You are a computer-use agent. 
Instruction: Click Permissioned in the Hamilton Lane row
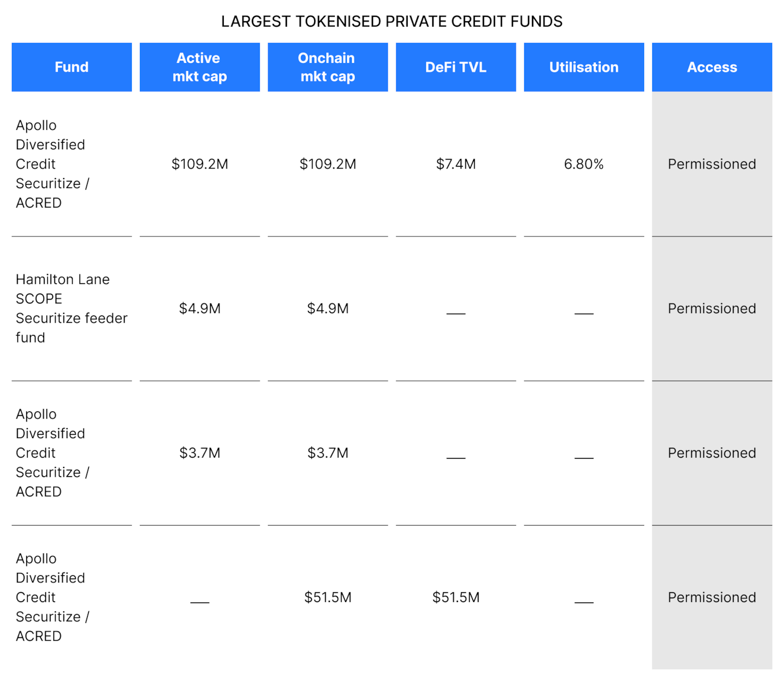click(712, 308)
